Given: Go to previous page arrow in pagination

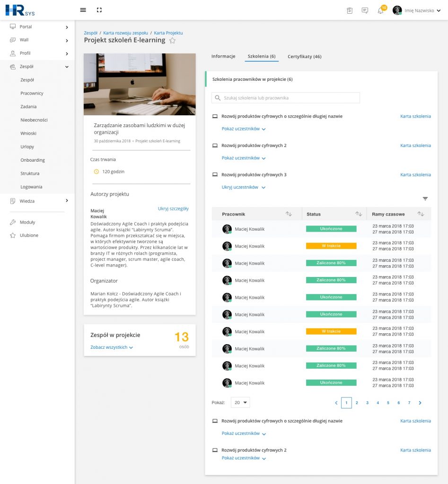Looking at the screenshot, I should tap(336, 403).
